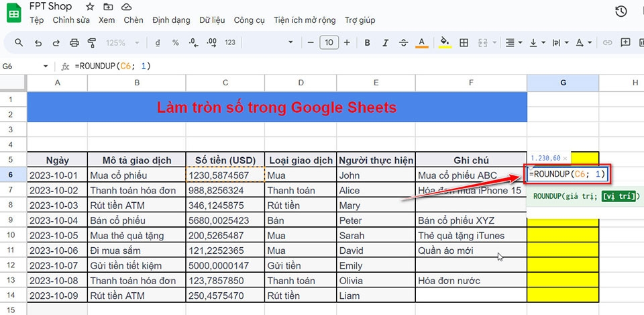The width and height of the screenshot is (644, 315).
Task: Click the 'Số tiền (USD)' header cell
Action: coord(225,160)
